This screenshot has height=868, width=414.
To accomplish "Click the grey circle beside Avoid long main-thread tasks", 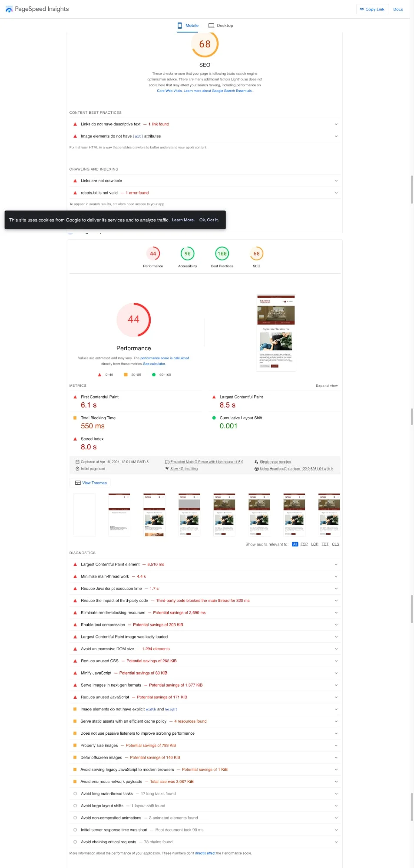I will [75, 794].
